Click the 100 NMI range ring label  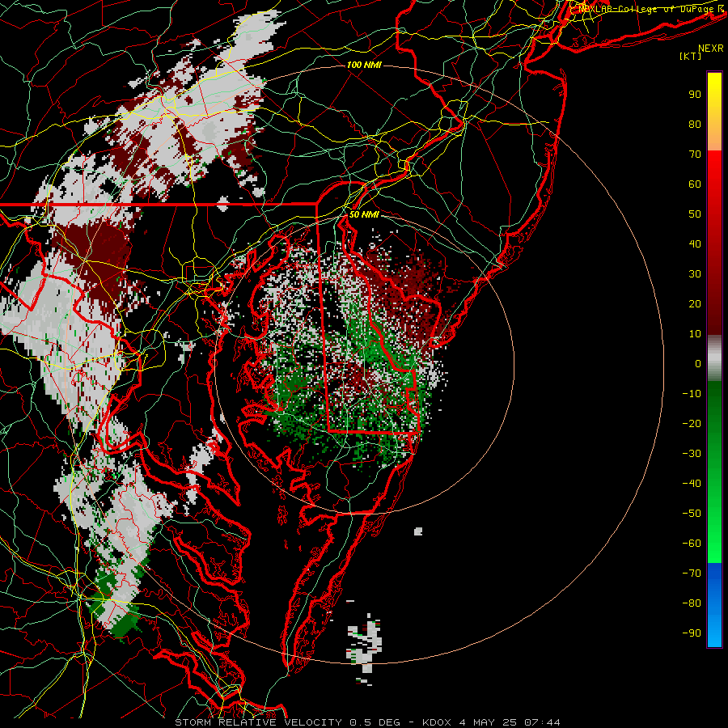coord(365,65)
